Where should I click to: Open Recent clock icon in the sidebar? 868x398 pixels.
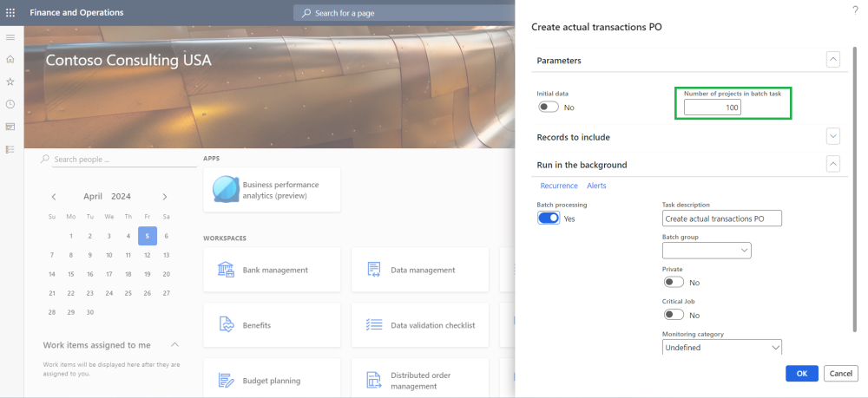tap(10, 104)
